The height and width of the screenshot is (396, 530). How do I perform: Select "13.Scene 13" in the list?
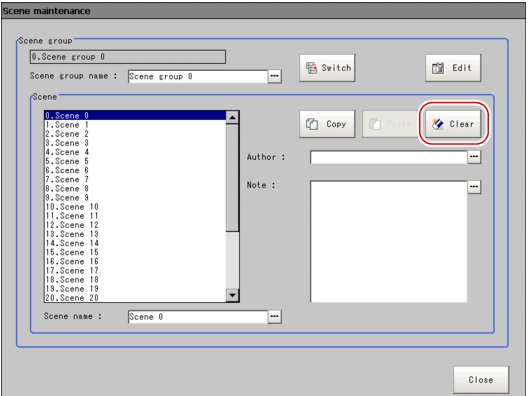click(x=135, y=234)
